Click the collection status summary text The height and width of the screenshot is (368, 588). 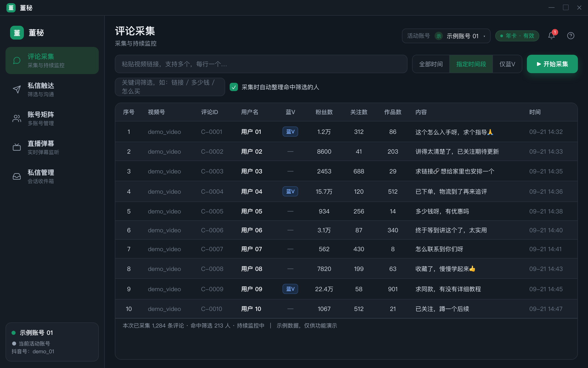click(x=230, y=326)
